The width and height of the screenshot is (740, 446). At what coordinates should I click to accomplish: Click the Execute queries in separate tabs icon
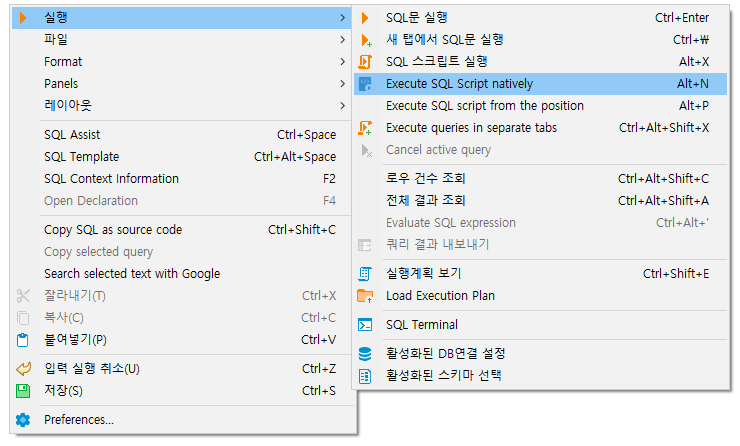(x=365, y=128)
